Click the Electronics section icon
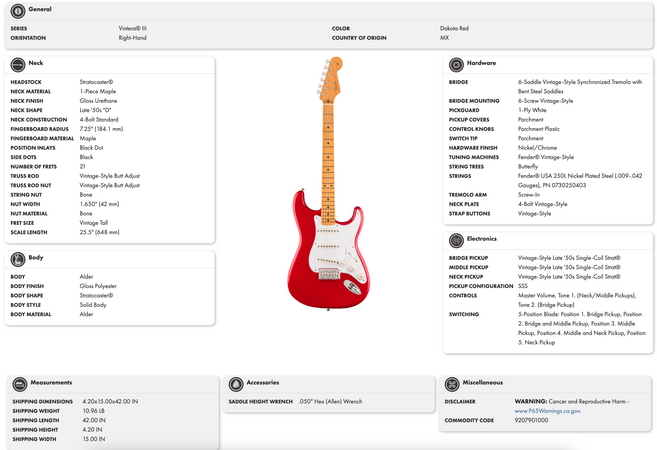This screenshot has height=450, width=657. pyautogui.click(x=457, y=239)
